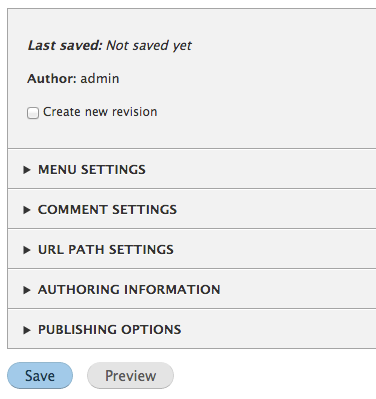Click the arrow icon next to Comment Settings
Image resolution: width=376 pixels, height=399 pixels.
click(x=27, y=210)
